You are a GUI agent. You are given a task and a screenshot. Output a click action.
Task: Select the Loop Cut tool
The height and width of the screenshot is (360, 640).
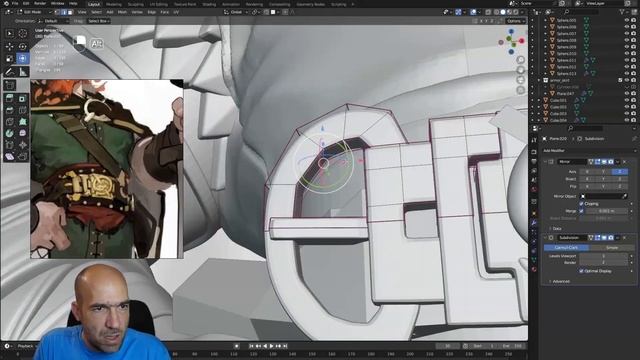[22, 110]
